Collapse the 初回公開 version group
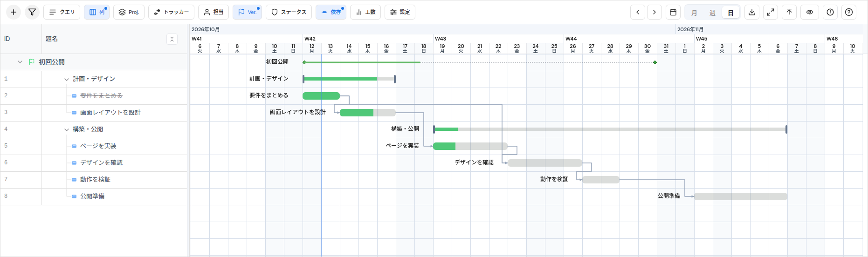Image resolution: width=868 pixels, height=257 pixels. (20, 62)
